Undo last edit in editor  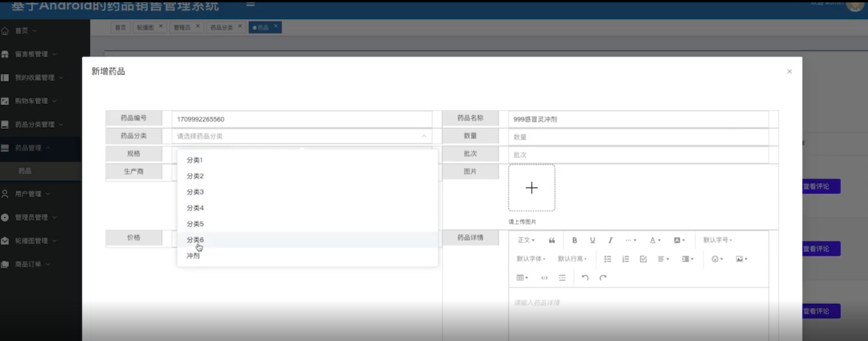pos(585,278)
